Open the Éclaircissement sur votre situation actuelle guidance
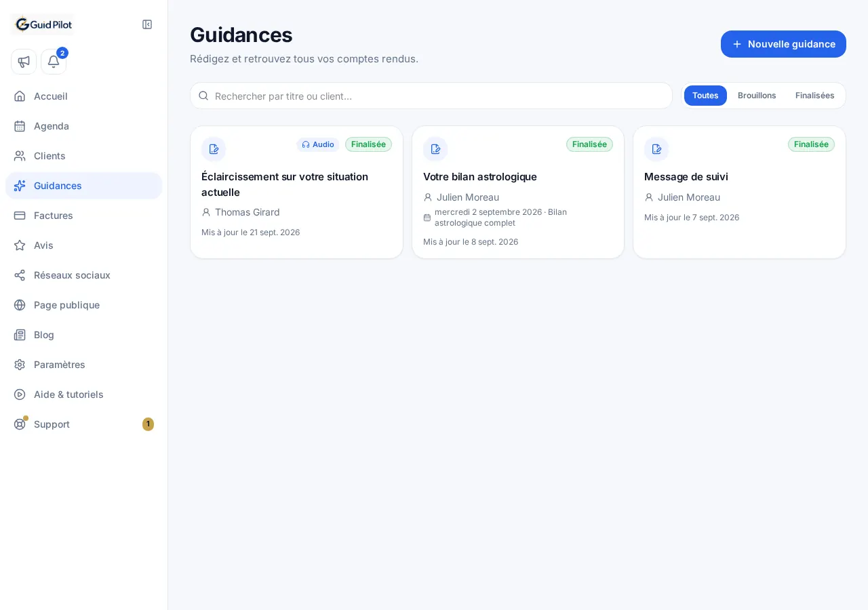Image resolution: width=868 pixels, height=610 pixels. click(296, 192)
